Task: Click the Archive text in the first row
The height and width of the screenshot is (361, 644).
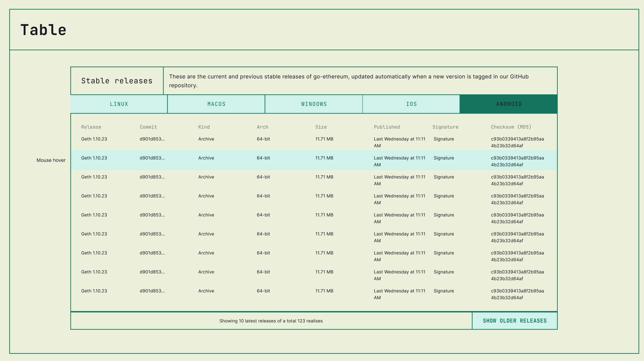Action: point(206,139)
